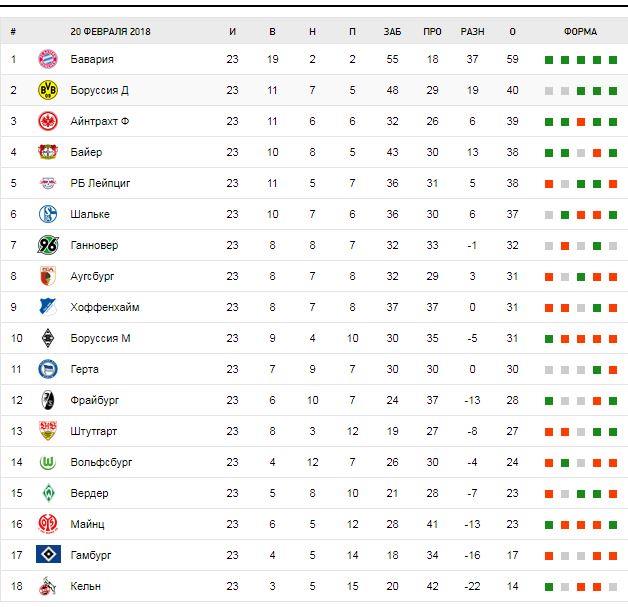Open the Штутгарт team link
The height and width of the screenshot is (607, 628).
click(96, 431)
